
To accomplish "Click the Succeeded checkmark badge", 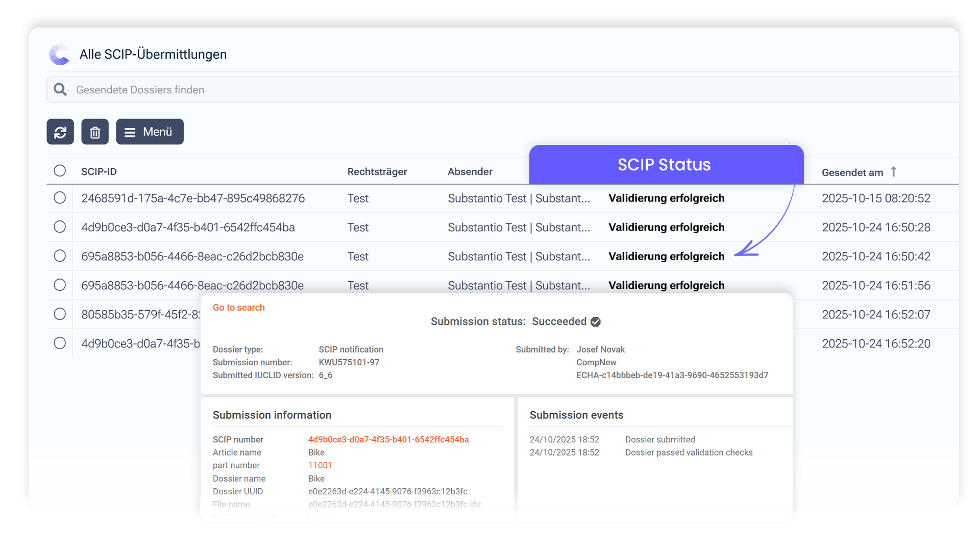I will pyautogui.click(x=596, y=321).
